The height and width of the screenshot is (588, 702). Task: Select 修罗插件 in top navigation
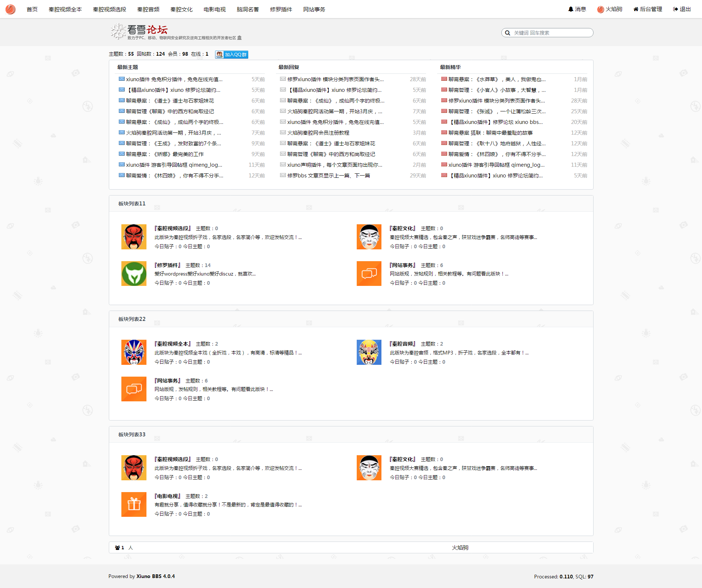[281, 10]
